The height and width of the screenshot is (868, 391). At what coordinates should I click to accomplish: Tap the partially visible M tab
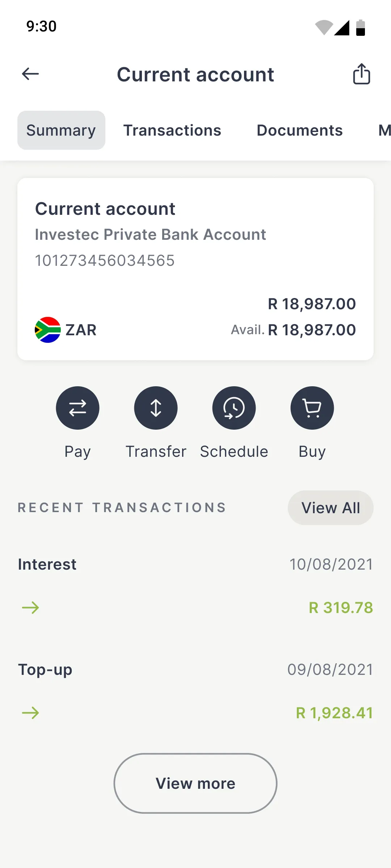coord(384,130)
